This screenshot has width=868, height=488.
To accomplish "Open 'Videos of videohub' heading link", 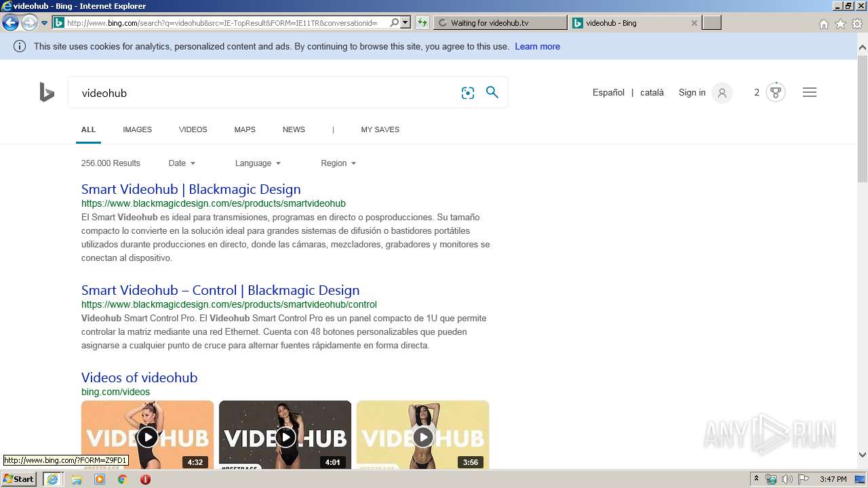I will click(140, 378).
